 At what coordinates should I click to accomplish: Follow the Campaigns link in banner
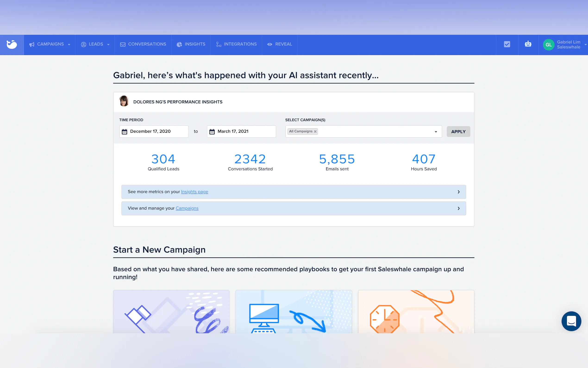187,208
